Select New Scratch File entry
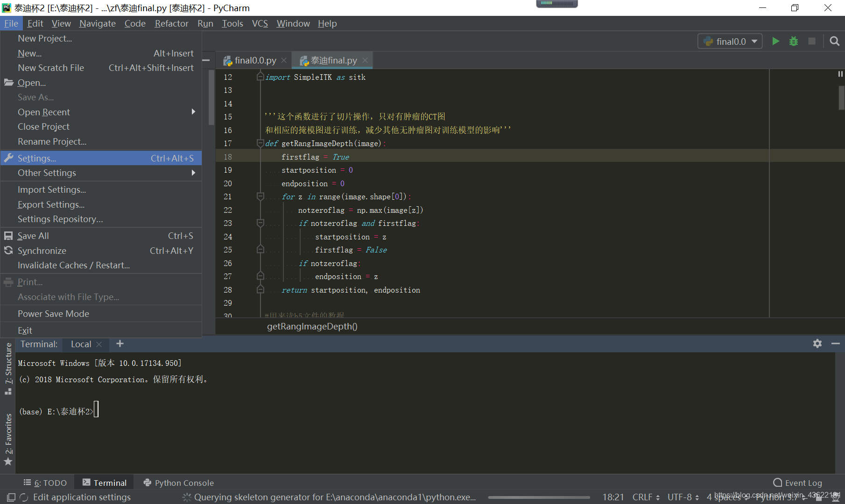Screen dimensions: 845x504 click(101, 68)
